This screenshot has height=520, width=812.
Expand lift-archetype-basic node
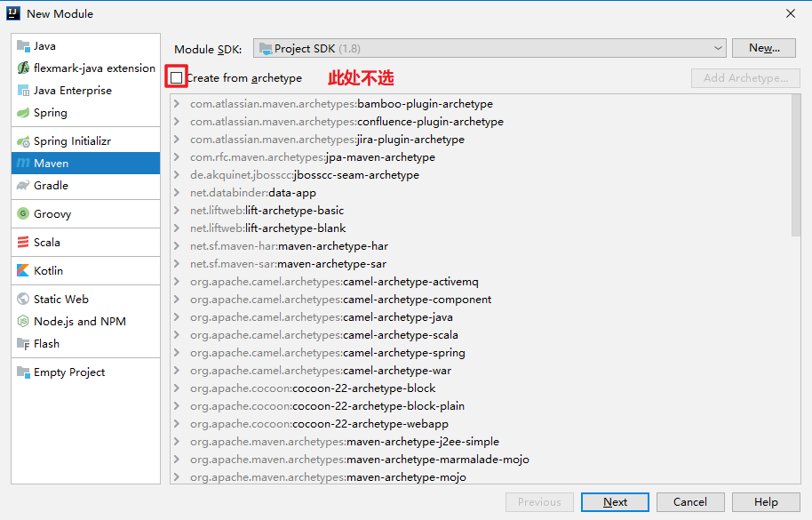tap(177, 211)
